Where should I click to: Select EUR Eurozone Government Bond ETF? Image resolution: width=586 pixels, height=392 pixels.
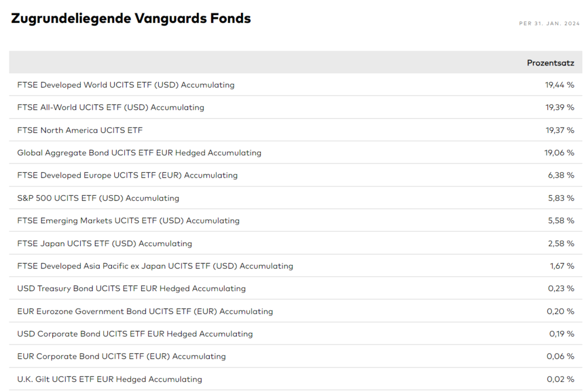145,311
